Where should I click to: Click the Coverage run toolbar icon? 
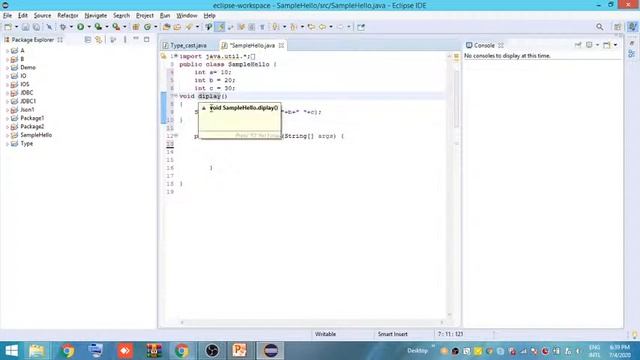point(98,27)
